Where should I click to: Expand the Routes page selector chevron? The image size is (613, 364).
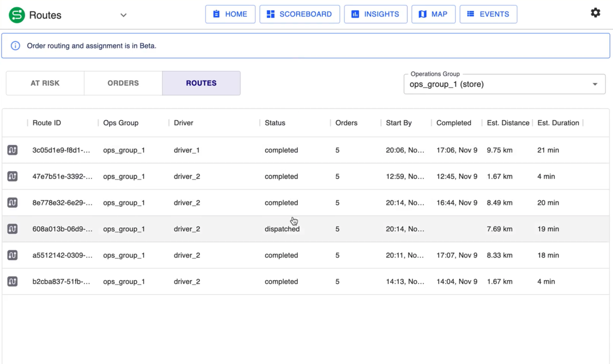123,15
